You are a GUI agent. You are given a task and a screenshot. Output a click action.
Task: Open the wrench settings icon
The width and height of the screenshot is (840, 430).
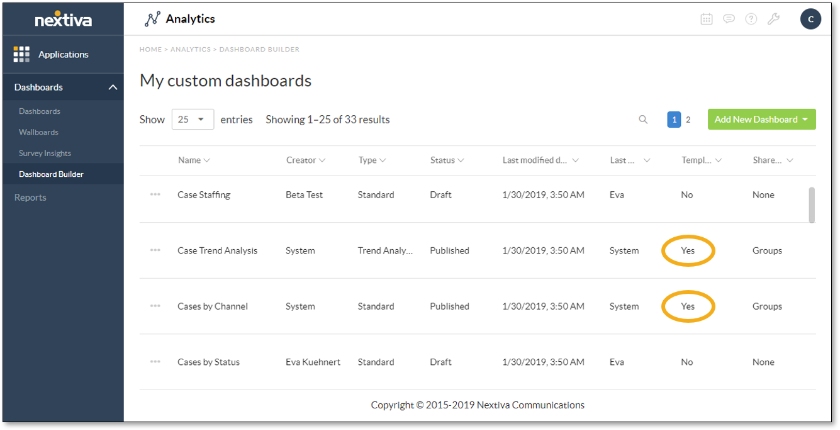[x=773, y=19]
